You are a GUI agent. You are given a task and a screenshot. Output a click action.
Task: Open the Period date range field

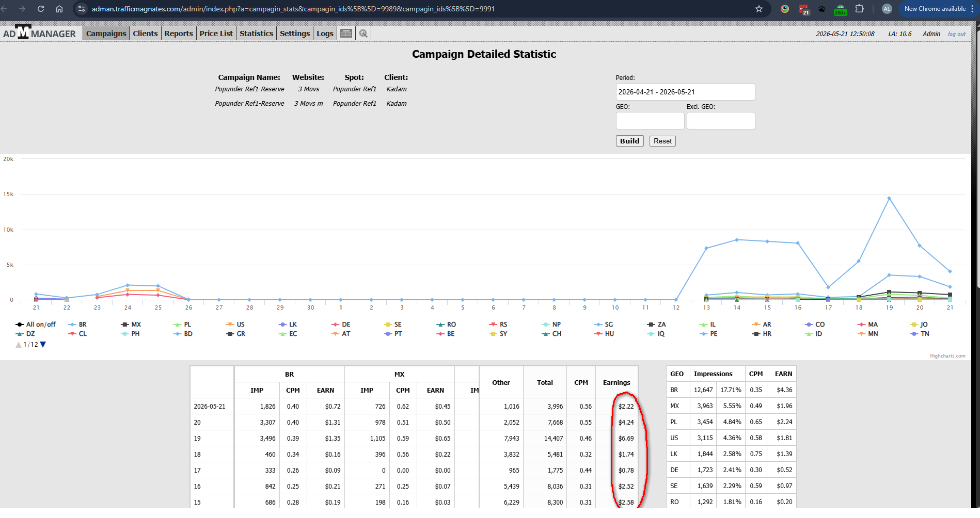685,92
